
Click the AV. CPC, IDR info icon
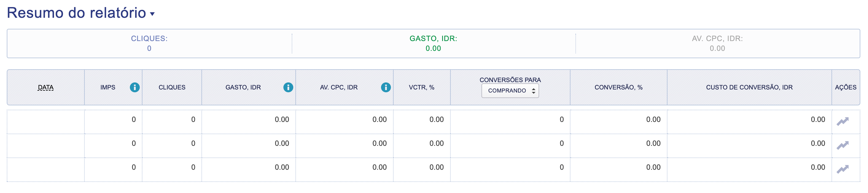(385, 87)
